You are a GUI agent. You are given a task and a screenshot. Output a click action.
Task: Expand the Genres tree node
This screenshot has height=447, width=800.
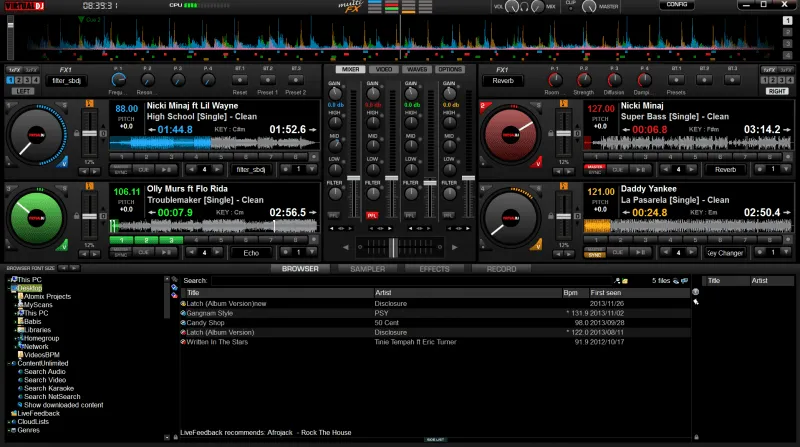(x=9, y=431)
